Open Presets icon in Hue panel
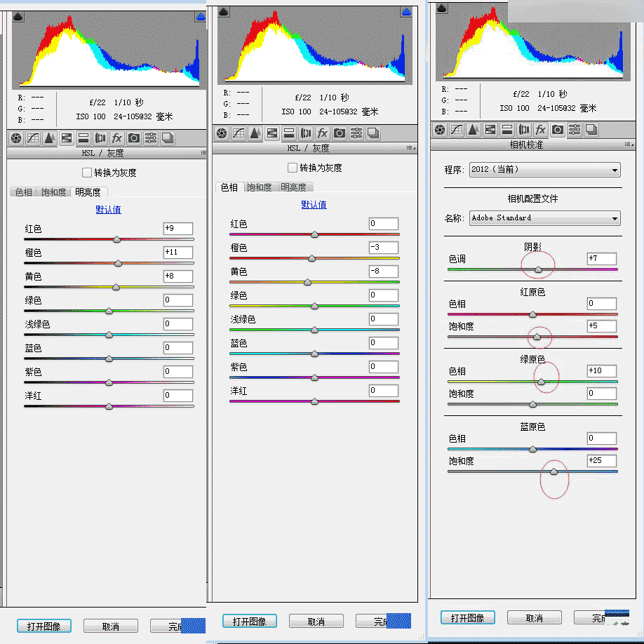This screenshot has height=644, width=644. (356, 133)
